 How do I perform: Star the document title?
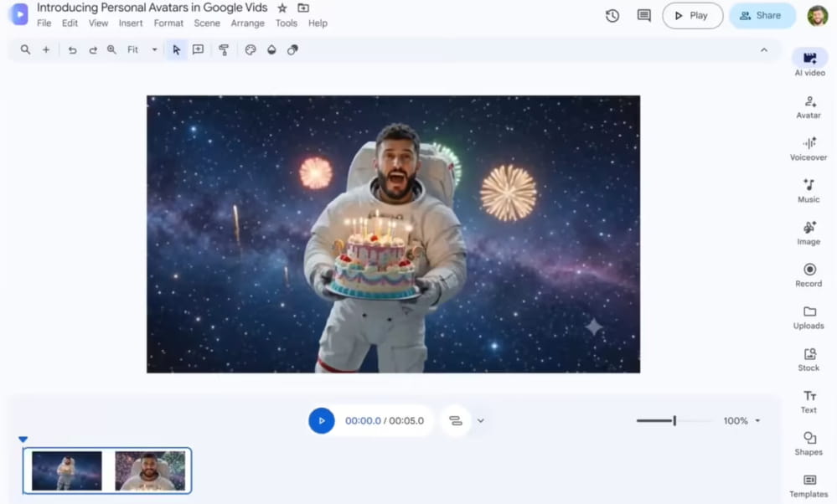(282, 8)
